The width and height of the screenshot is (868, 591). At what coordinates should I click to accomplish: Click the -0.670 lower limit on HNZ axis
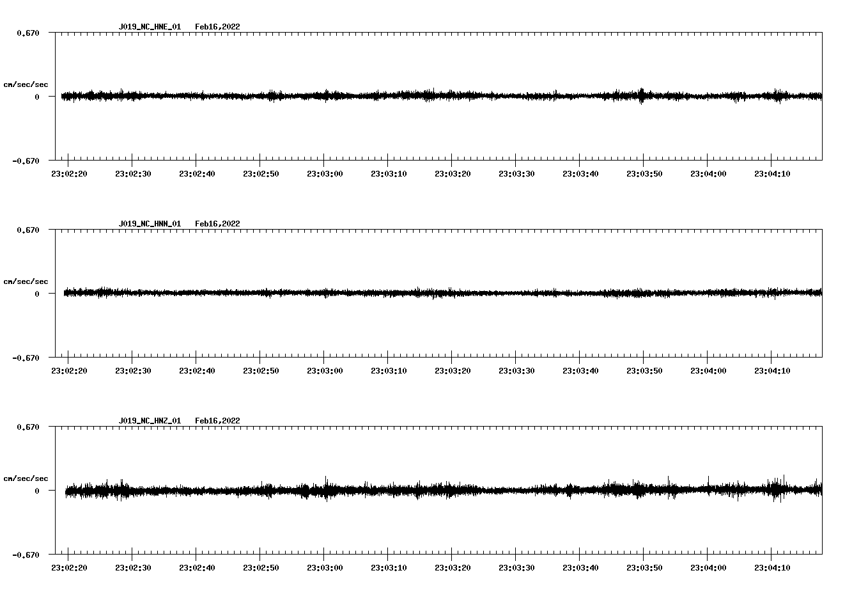click(x=26, y=555)
